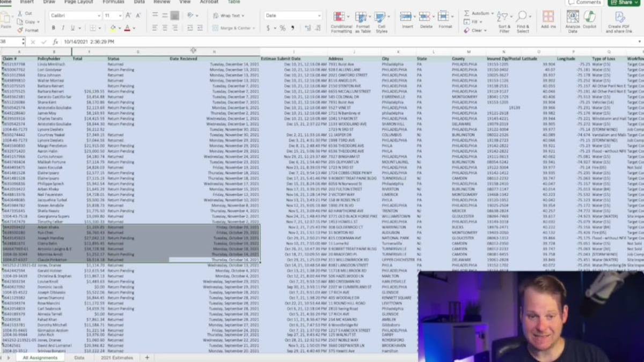Viewport: 644px width, 362px height.
Task: Decrease indent
Action: (189, 28)
